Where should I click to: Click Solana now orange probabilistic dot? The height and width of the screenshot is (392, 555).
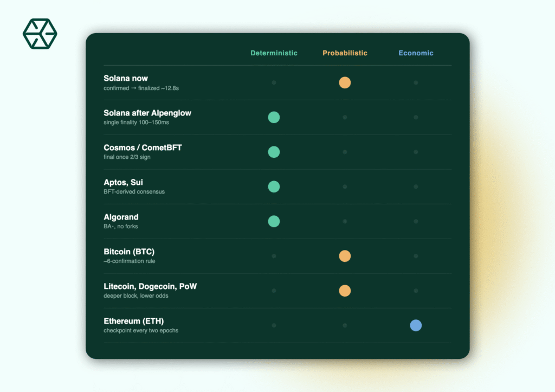pyautogui.click(x=345, y=82)
